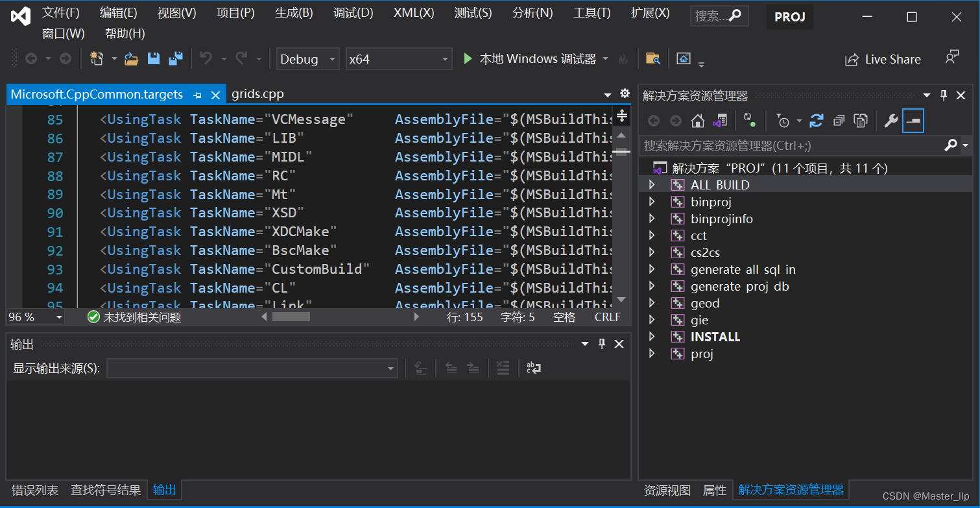Open the 工具(T) menu
980x508 pixels.
pyautogui.click(x=592, y=13)
